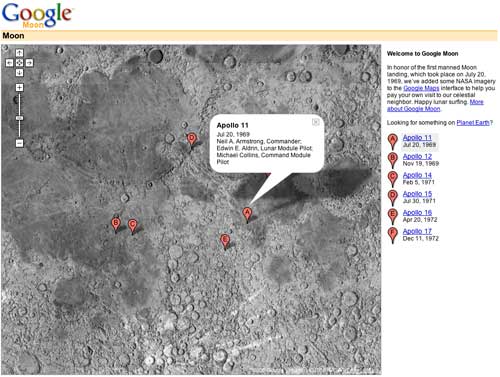The height and width of the screenshot is (377, 500).
Task: Pan the moon map right
Action: point(29,63)
